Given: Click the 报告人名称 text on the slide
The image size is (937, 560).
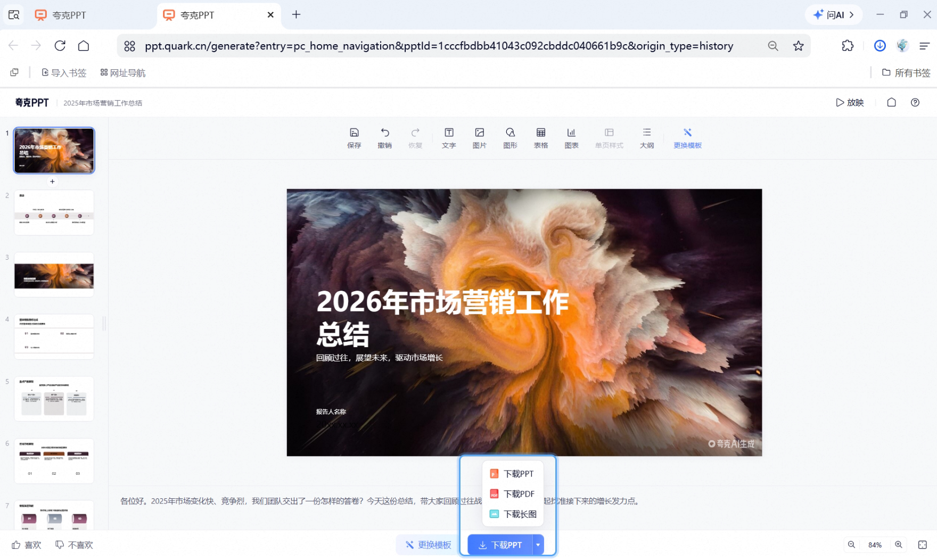Looking at the screenshot, I should 331,411.
